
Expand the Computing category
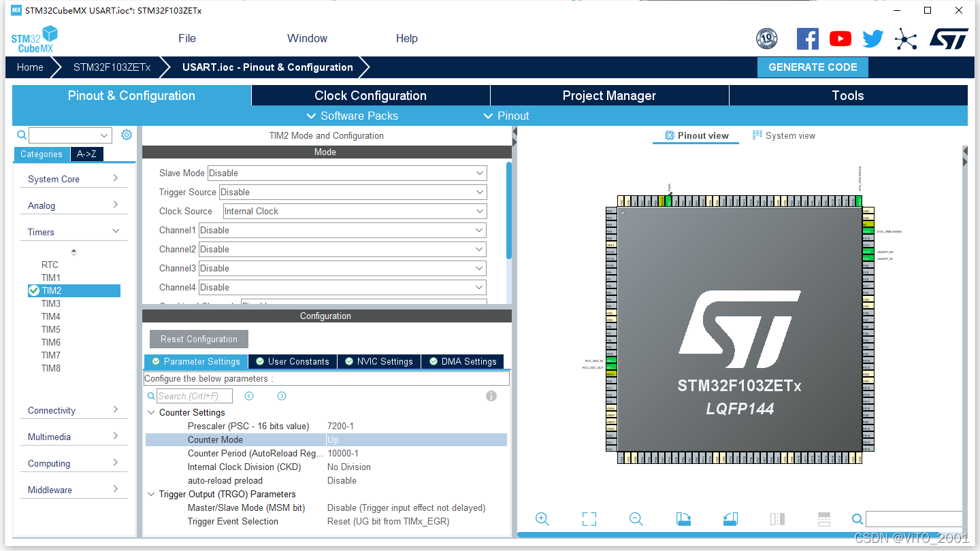click(73, 463)
